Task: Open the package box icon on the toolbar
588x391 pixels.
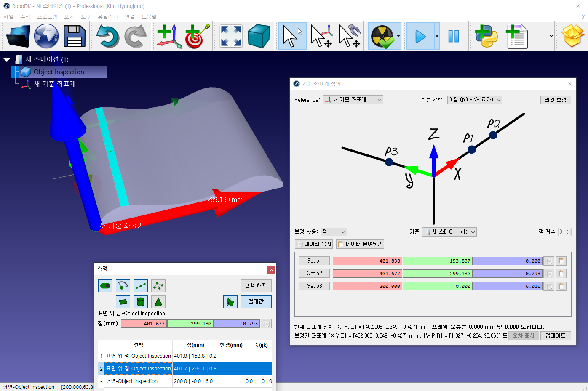Action: [x=573, y=36]
